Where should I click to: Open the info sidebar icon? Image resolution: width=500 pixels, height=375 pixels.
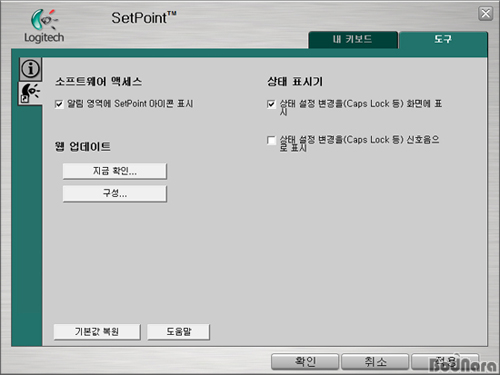point(30,69)
